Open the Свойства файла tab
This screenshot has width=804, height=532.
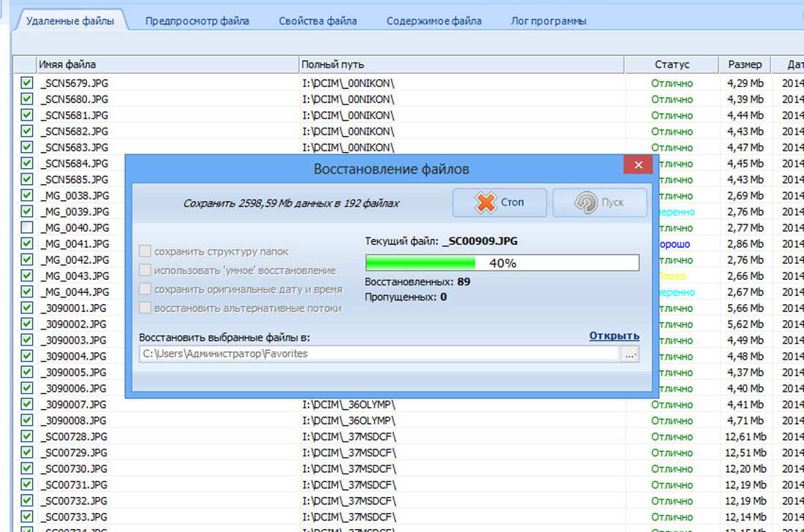coord(318,21)
